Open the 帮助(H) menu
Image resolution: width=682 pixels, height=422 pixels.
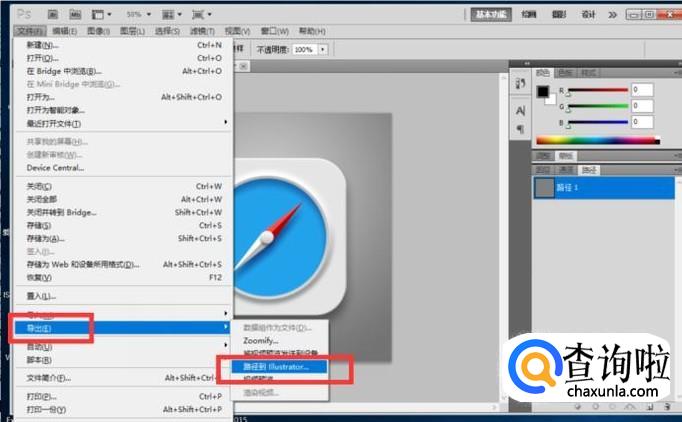[x=312, y=31]
